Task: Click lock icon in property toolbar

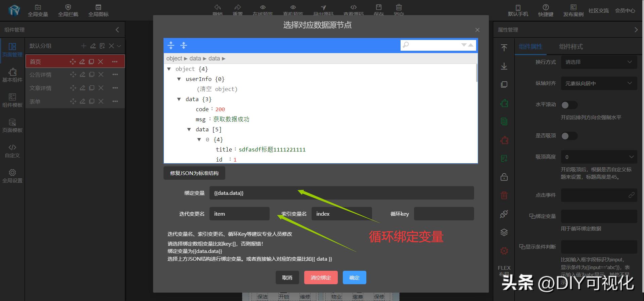Action: (504, 177)
